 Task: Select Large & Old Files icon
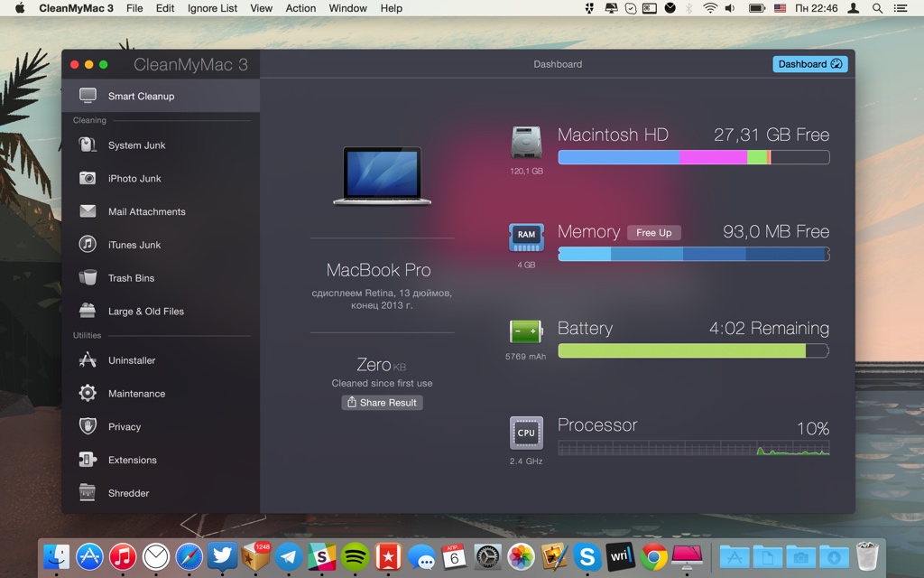pos(88,311)
